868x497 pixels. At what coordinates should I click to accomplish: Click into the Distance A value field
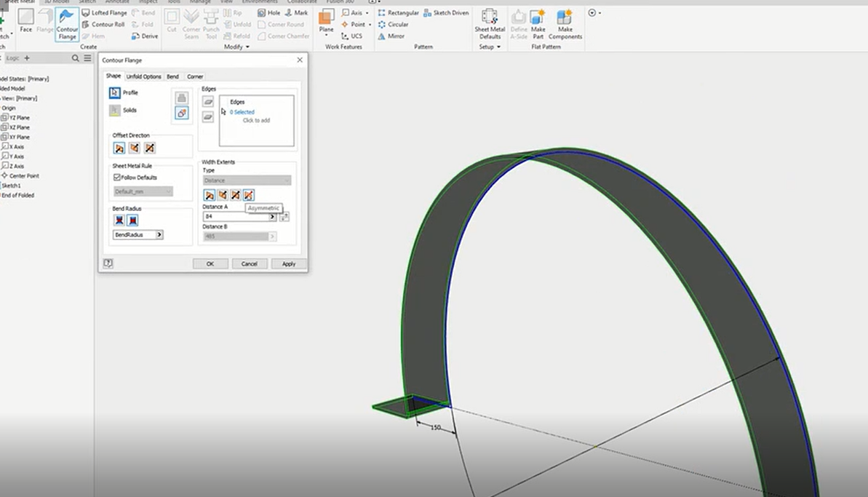236,216
